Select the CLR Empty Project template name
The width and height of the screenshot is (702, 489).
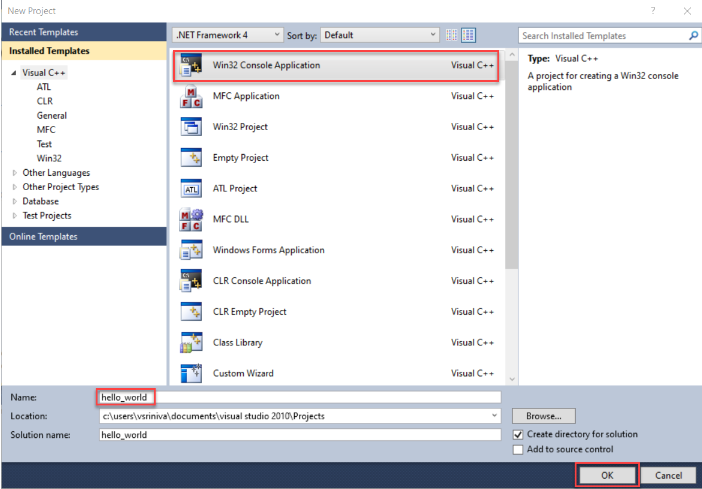coord(250,312)
